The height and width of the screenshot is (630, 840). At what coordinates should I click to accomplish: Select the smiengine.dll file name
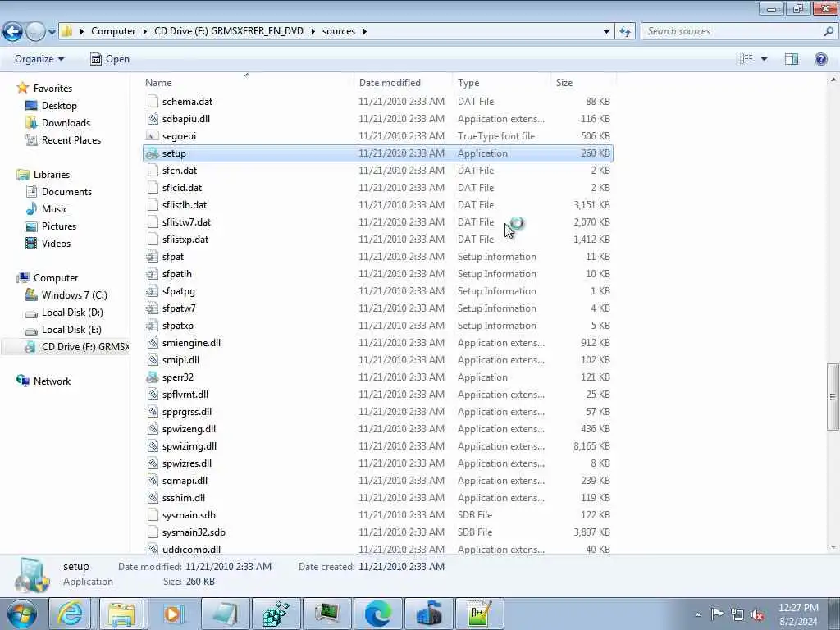191,342
